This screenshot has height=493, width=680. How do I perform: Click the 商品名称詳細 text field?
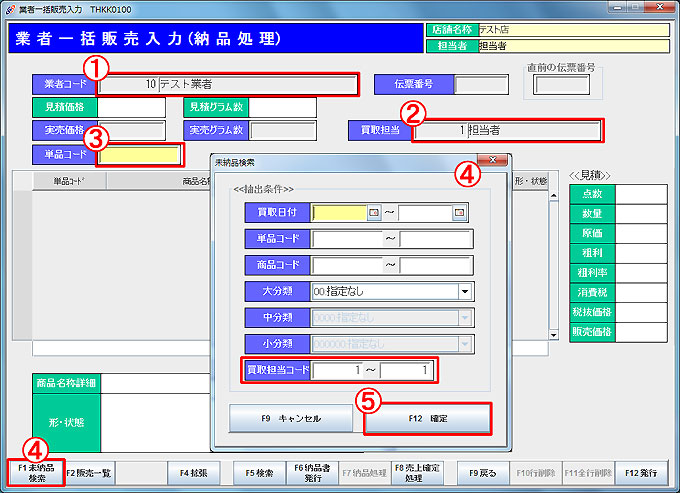(156, 383)
